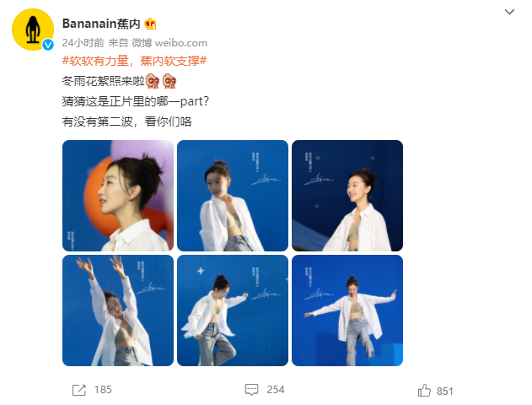532x405 pixels.
Task: Open the photo with both arms raised
Action: point(118,310)
